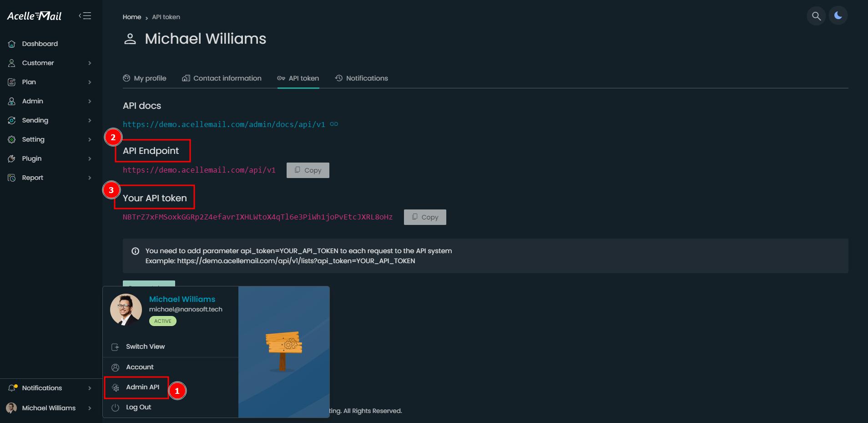
Task: Collapse the sidebar using the menu icon
Action: coord(85,16)
